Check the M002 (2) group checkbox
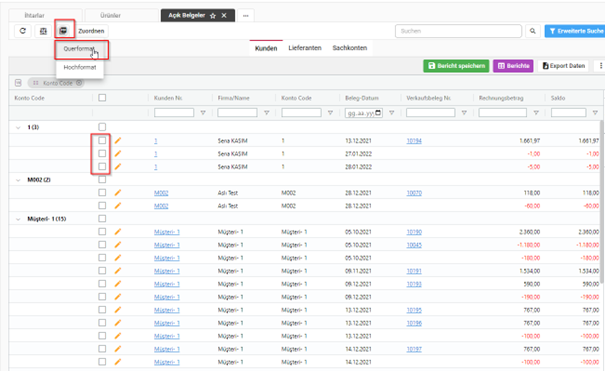The width and height of the screenshot is (605, 371). [x=102, y=180]
